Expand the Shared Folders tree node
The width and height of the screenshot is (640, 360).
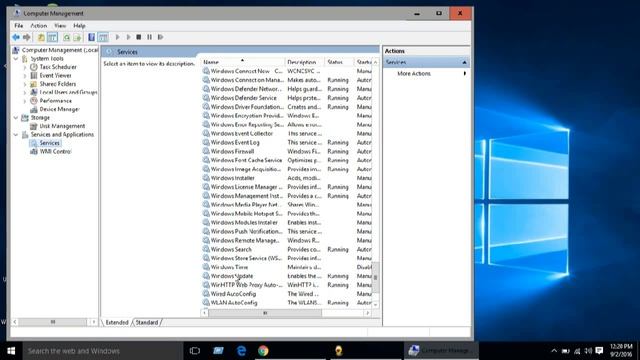tap(25, 84)
